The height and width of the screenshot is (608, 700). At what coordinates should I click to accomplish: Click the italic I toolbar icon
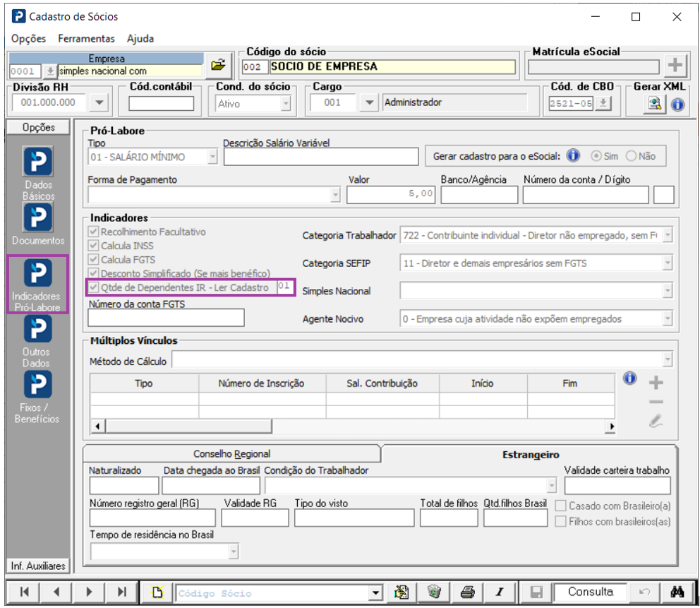tap(500, 592)
